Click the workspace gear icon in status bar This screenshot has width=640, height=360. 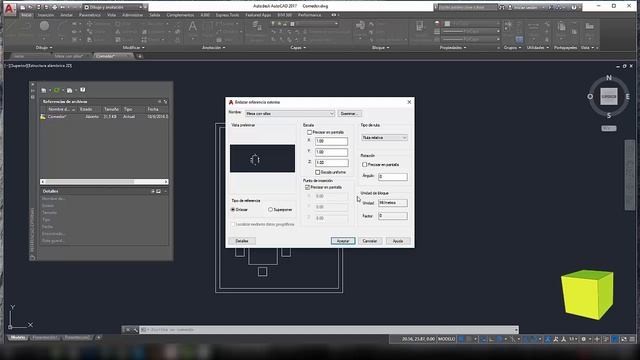(584, 339)
